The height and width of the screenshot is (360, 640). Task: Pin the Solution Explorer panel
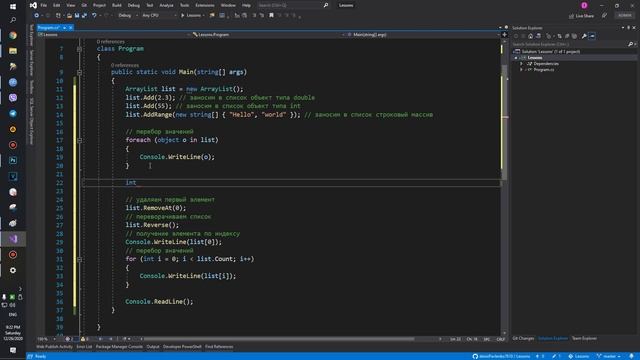(x=629, y=28)
